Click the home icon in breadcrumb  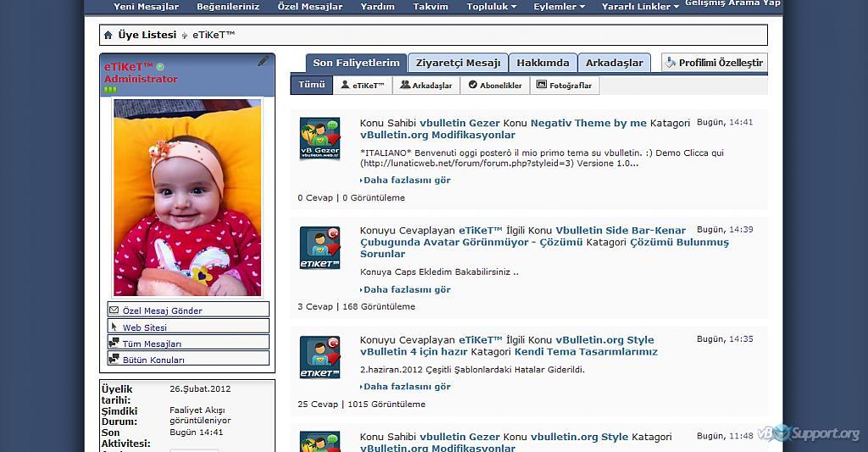click(108, 35)
